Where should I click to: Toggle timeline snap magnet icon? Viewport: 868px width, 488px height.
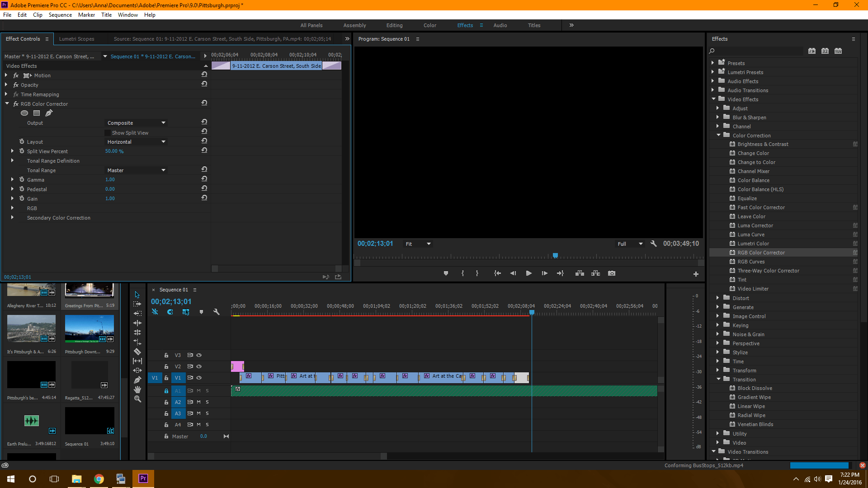170,312
